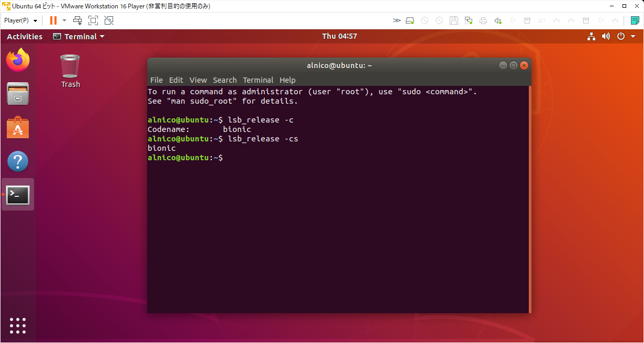The image size is (644, 343).
Task: Click the first CD/DVD drive icon
Action: point(425,20)
